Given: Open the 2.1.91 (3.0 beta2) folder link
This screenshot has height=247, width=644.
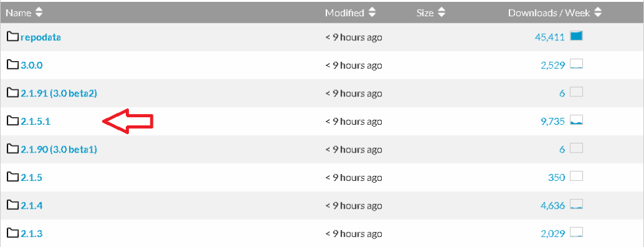Looking at the screenshot, I should (x=58, y=93).
